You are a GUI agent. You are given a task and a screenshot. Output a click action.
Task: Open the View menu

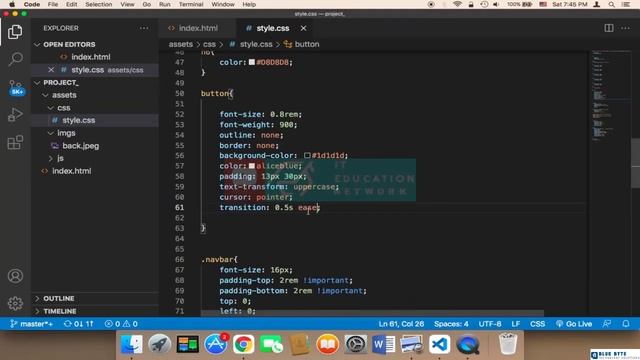(127, 4)
